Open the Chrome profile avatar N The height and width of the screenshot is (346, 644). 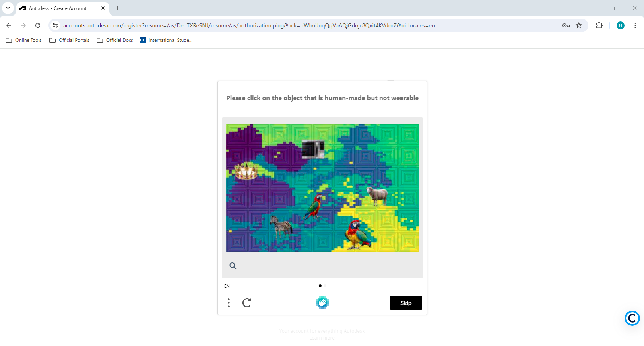click(621, 25)
